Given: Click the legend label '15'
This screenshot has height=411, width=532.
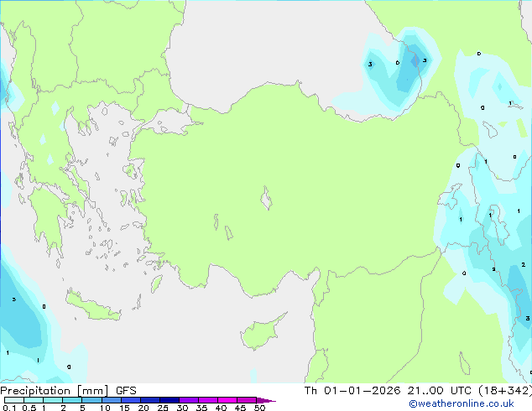Looking at the screenshot, I should 124,408.
